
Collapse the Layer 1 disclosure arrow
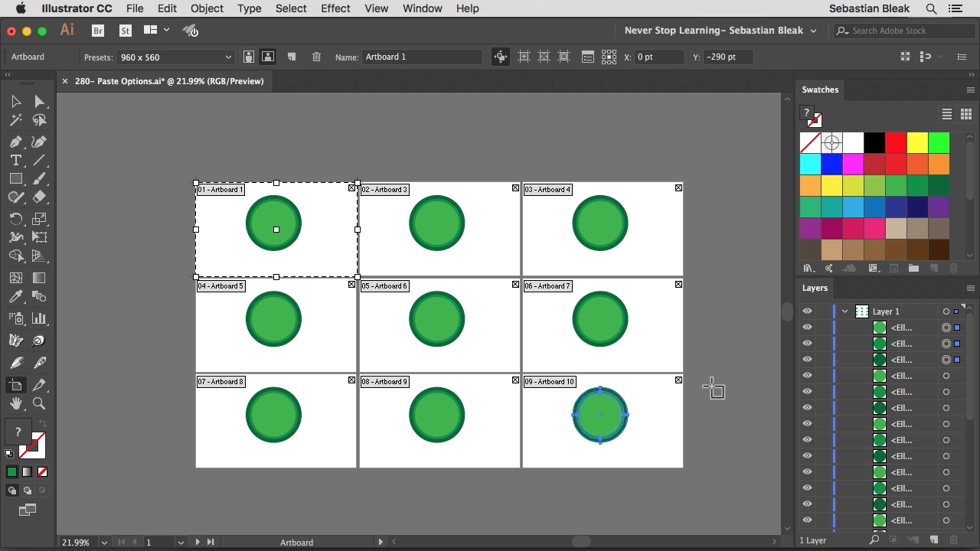(844, 311)
